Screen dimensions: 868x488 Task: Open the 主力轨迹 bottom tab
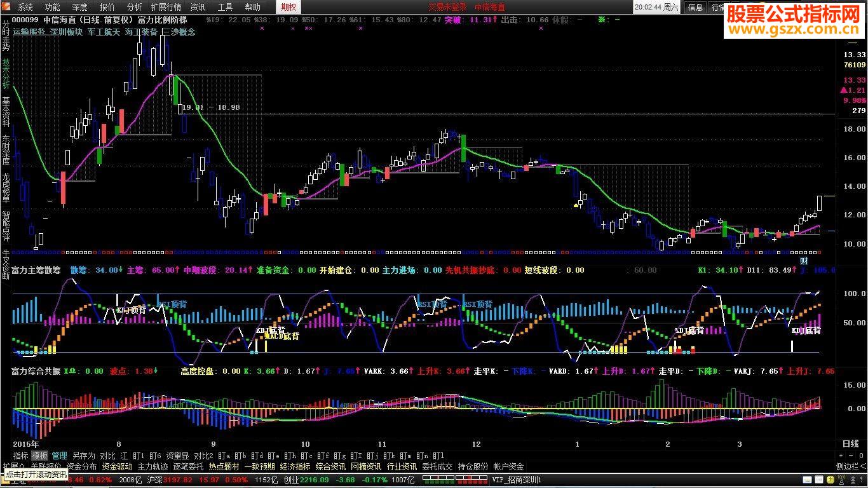point(153,466)
